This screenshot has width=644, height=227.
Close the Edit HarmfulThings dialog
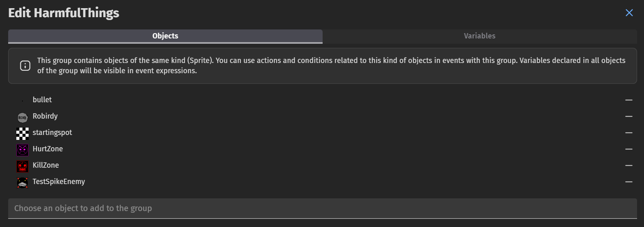pyautogui.click(x=629, y=13)
